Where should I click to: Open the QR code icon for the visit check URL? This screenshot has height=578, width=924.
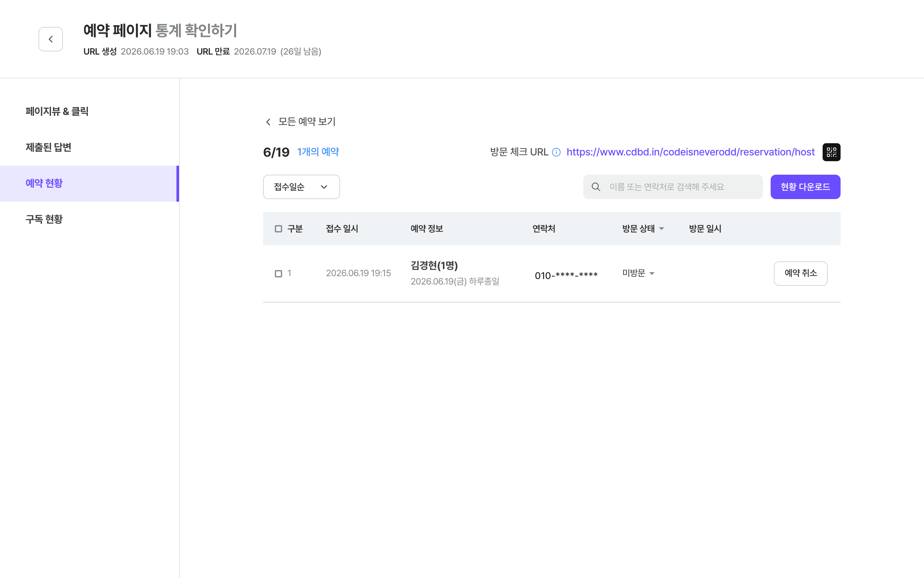831,152
